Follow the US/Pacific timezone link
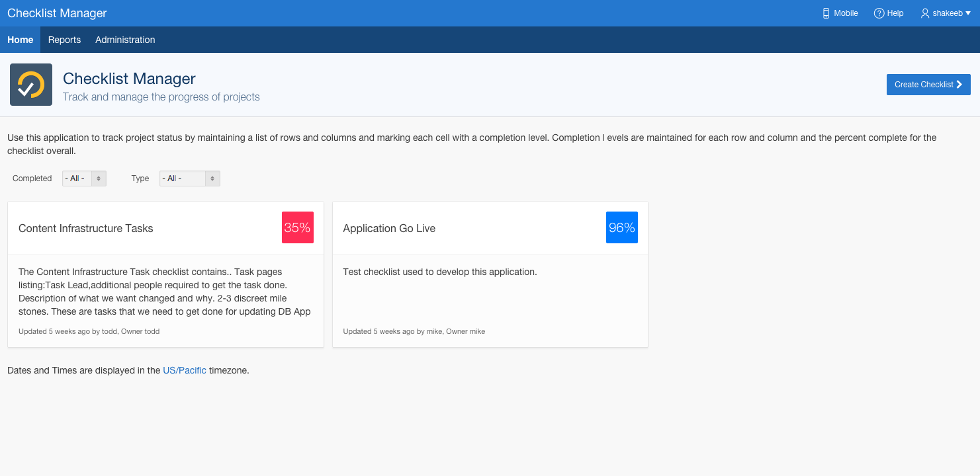Viewport: 980px width, 476px height. (185, 370)
